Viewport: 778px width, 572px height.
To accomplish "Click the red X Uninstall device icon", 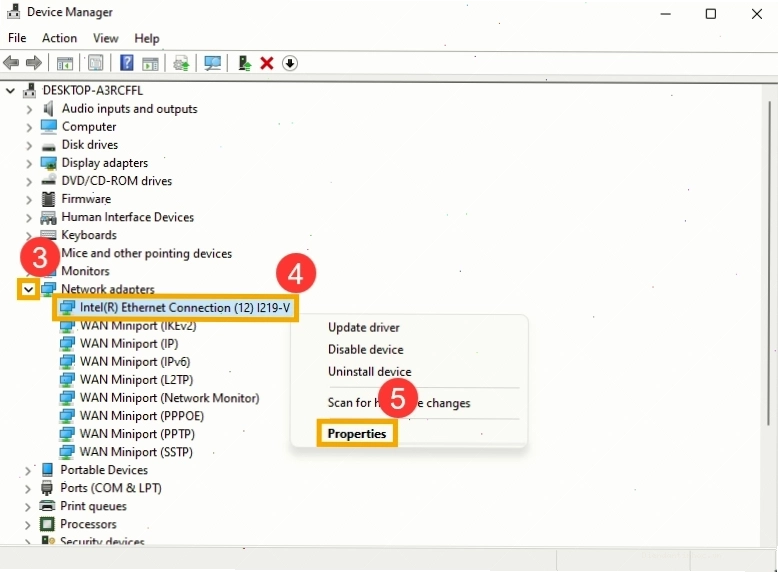I will pyautogui.click(x=267, y=63).
